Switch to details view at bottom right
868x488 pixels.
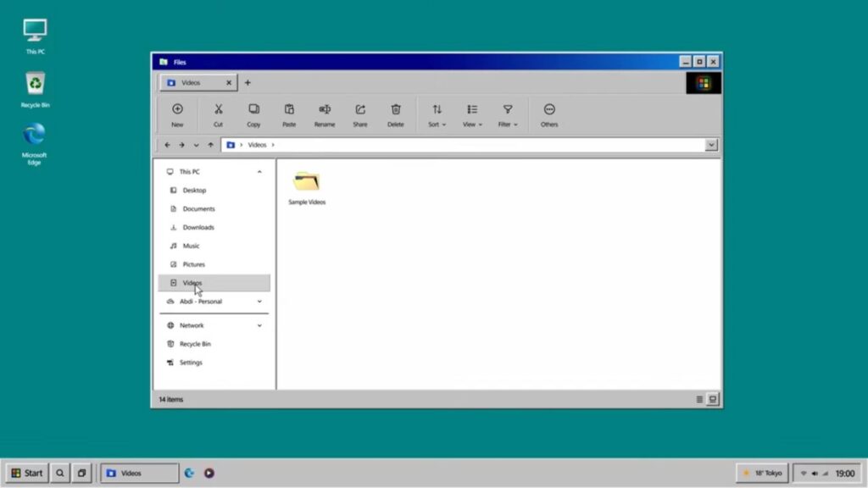[699, 398]
